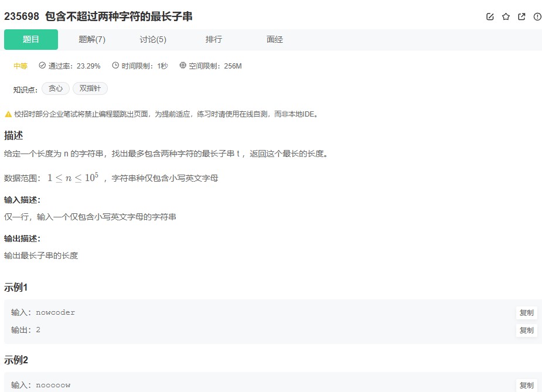The height and width of the screenshot is (392, 542).
Task: Click the 时间限制: 1秒 text
Action: pos(145,66)
